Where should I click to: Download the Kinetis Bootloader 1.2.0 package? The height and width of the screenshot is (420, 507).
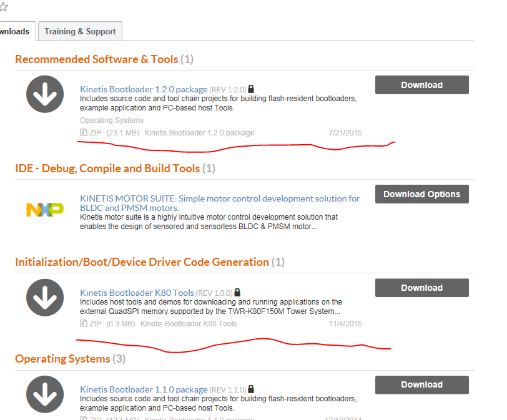tap(421, 85)
